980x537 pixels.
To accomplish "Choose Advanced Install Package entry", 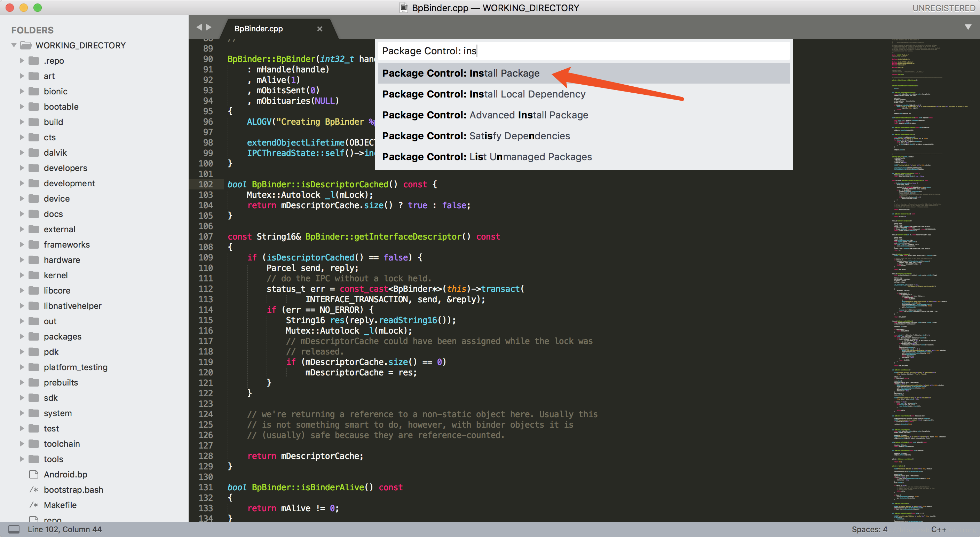I will [485, 115].
